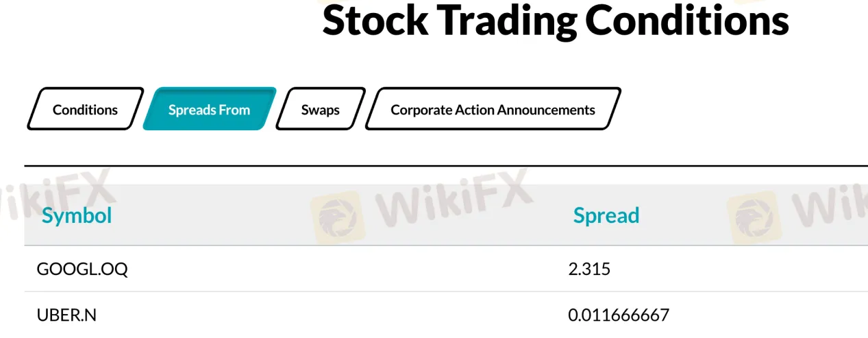Screen dimensions: 868x338
Task: Click the Symbol column header
Action: click(77, 215)
